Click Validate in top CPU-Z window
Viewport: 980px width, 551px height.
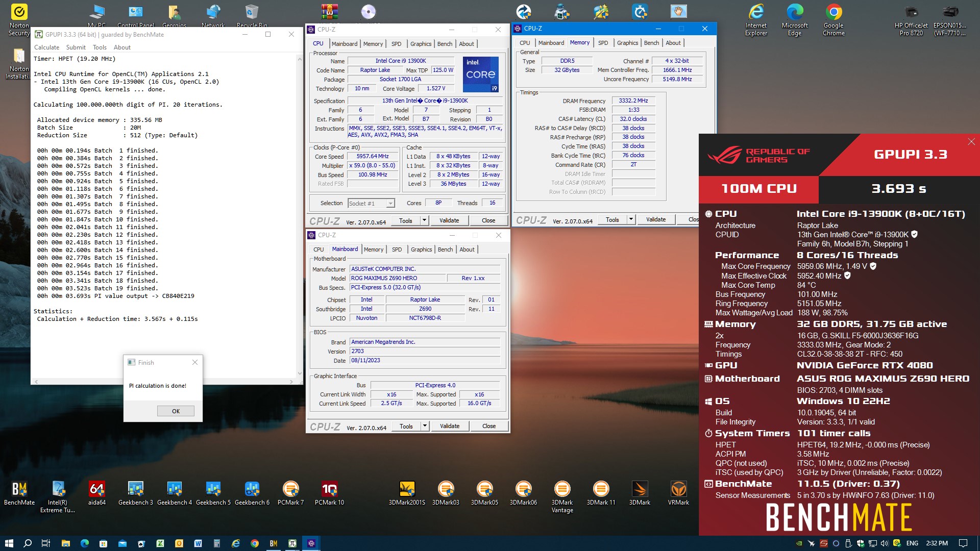coord(449,220)
